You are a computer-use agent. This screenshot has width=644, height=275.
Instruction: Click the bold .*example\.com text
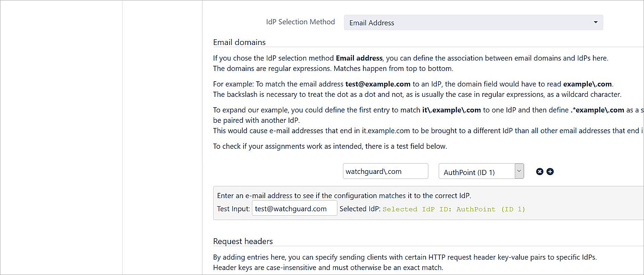coord(597,110)
